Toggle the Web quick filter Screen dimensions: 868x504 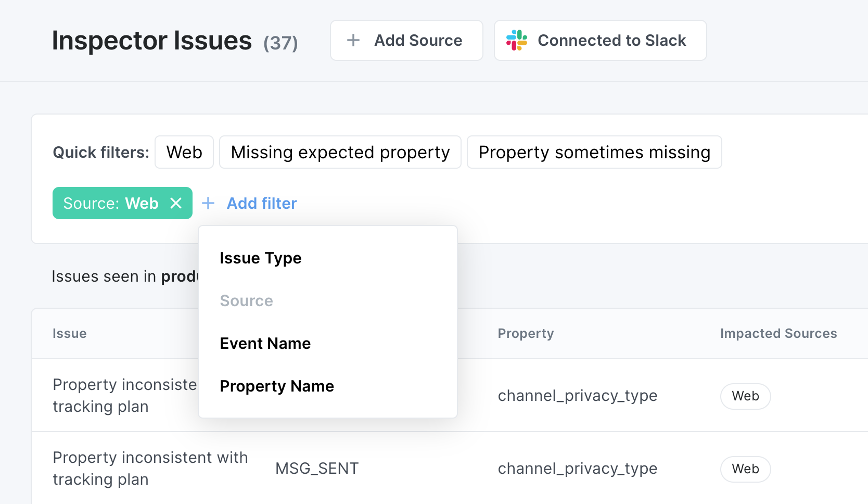coord(184,152)
